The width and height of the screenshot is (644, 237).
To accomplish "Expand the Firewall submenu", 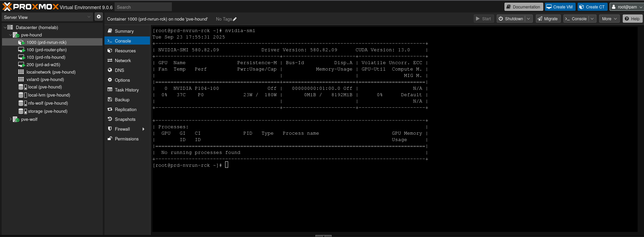I will tap(144, 129).
